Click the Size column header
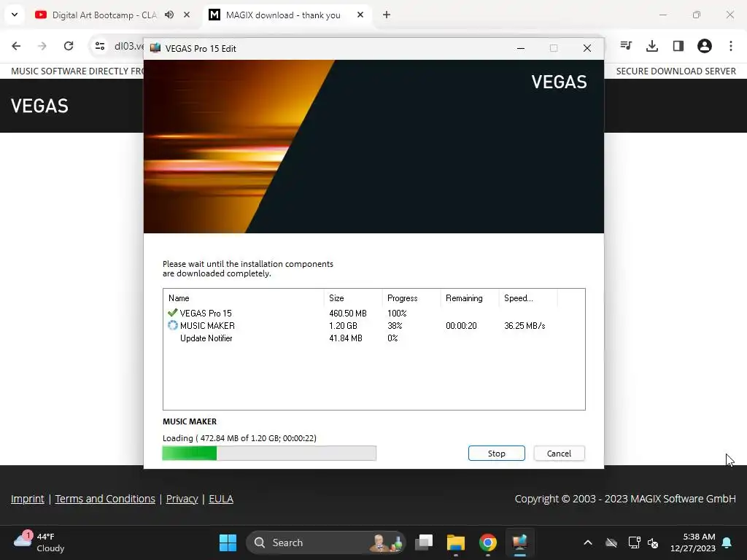Image resolution: width=747 pixels, height=560 pixels. pyautogui.click(x=353, y=298)
